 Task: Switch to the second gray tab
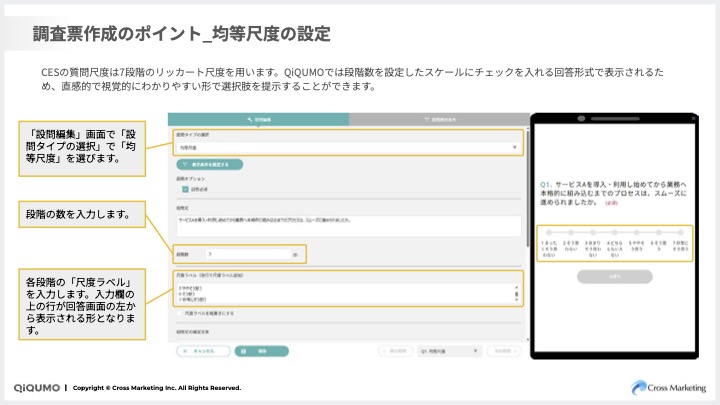pos(436,119)
